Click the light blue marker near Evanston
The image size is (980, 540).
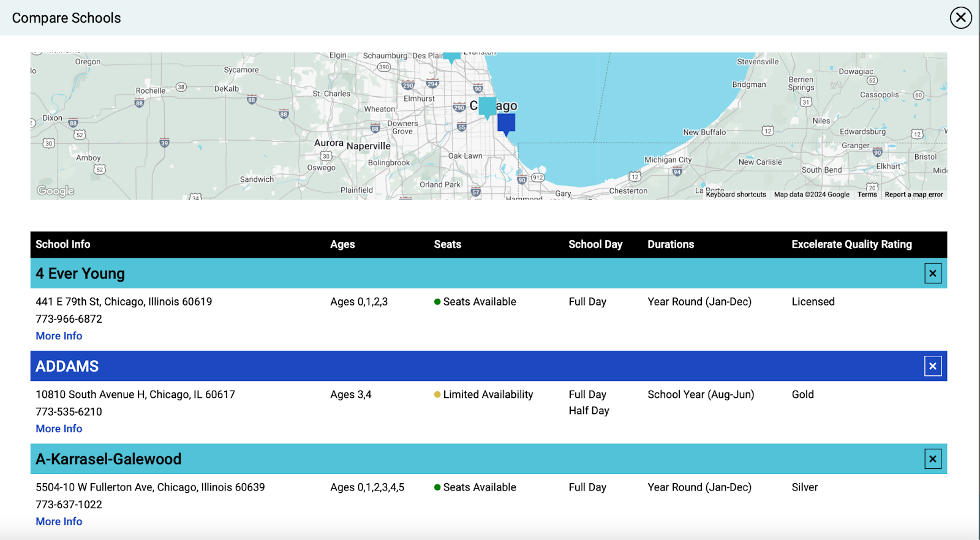pos(451,57)
